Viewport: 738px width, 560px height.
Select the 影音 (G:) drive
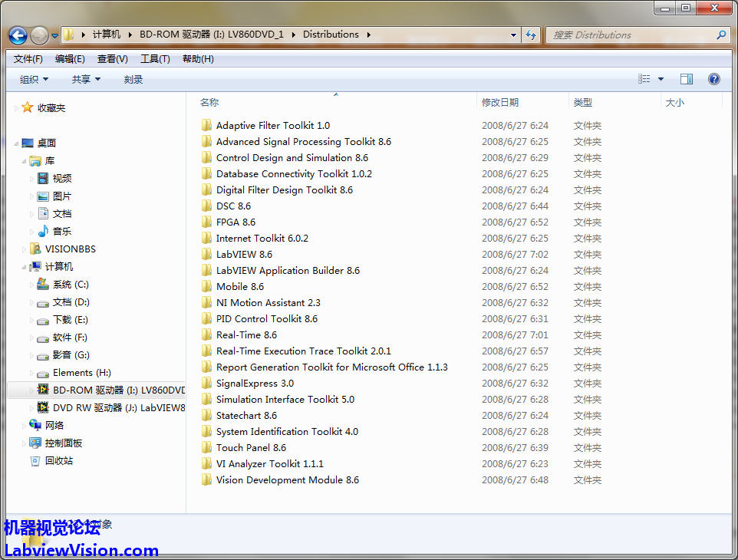point(71,355)
